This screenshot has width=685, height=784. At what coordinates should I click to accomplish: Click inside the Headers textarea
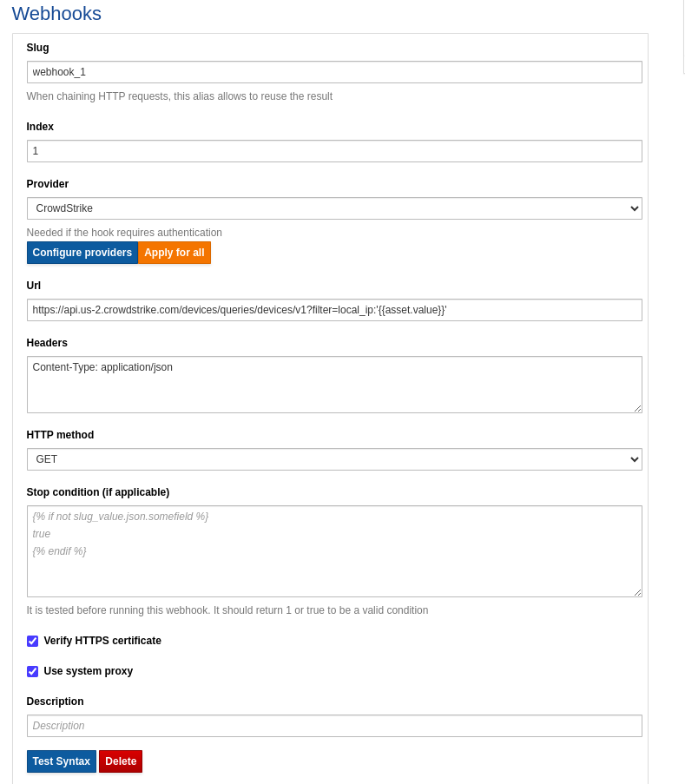(333, 385)
